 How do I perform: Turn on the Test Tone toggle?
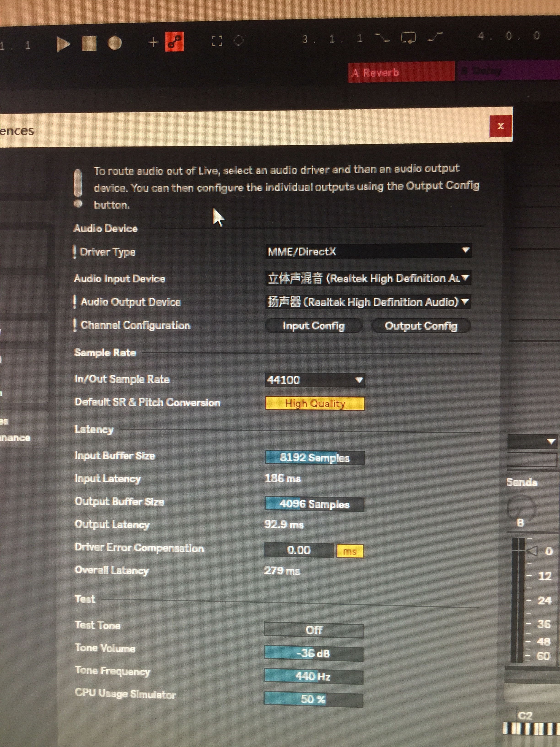coord(314,630)
